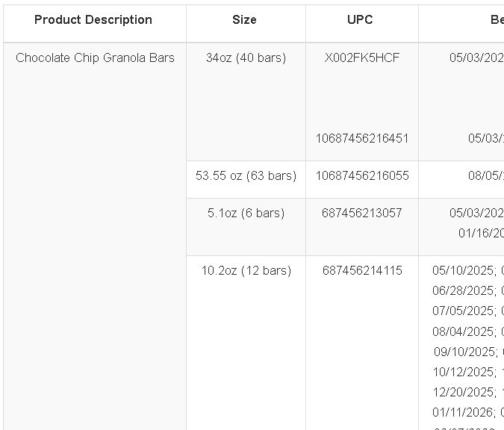Click the Product Description column header
The height and width of the screenshot is (430, 504).
(93, 20)
